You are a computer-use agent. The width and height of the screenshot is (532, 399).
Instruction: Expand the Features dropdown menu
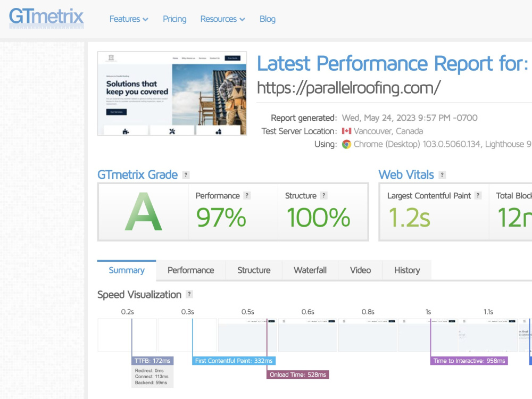tap(129, 19)
